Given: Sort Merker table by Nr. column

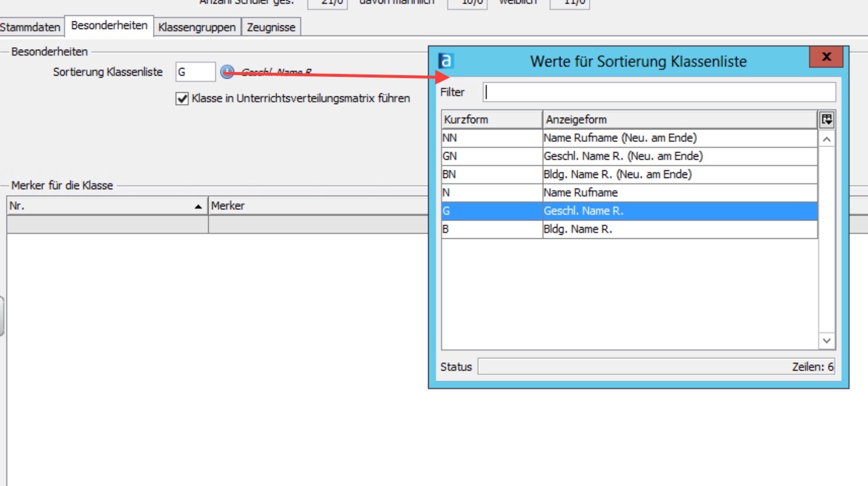Looking at the screenshot, I should 107,206.
